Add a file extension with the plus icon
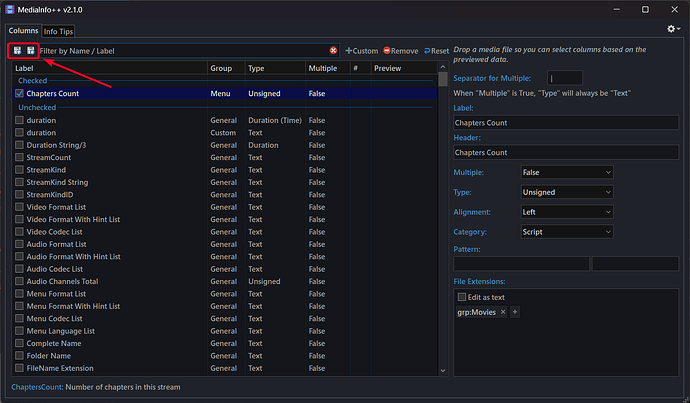 tap(516, 313)
